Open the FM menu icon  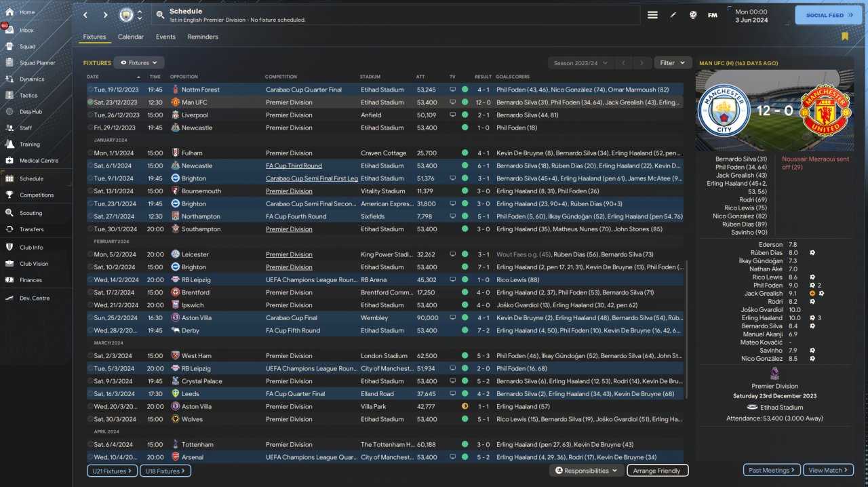pos(713,15)
